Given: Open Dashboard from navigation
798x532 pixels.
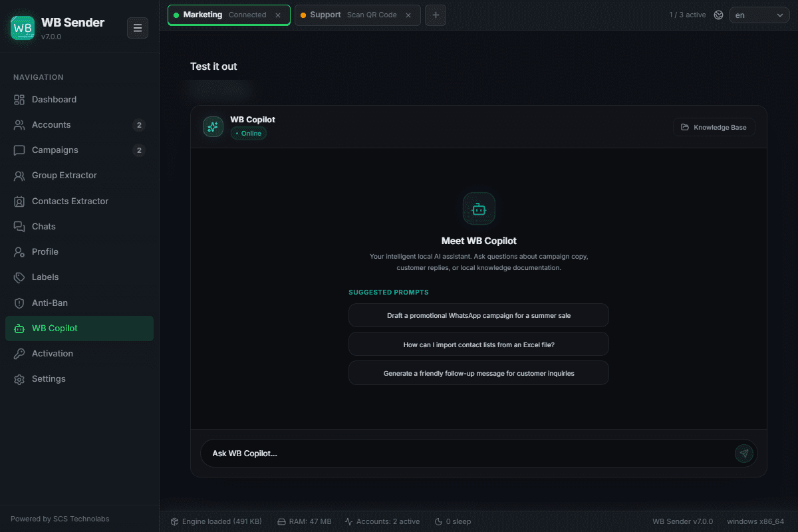Looking at the screenshot, I should [79, 100].
